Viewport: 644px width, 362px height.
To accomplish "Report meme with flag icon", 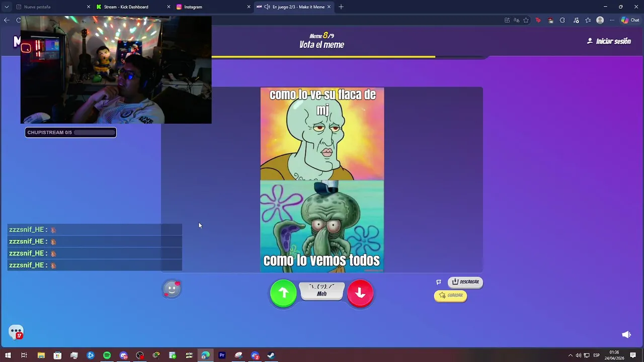I will (x=439, y=282).
